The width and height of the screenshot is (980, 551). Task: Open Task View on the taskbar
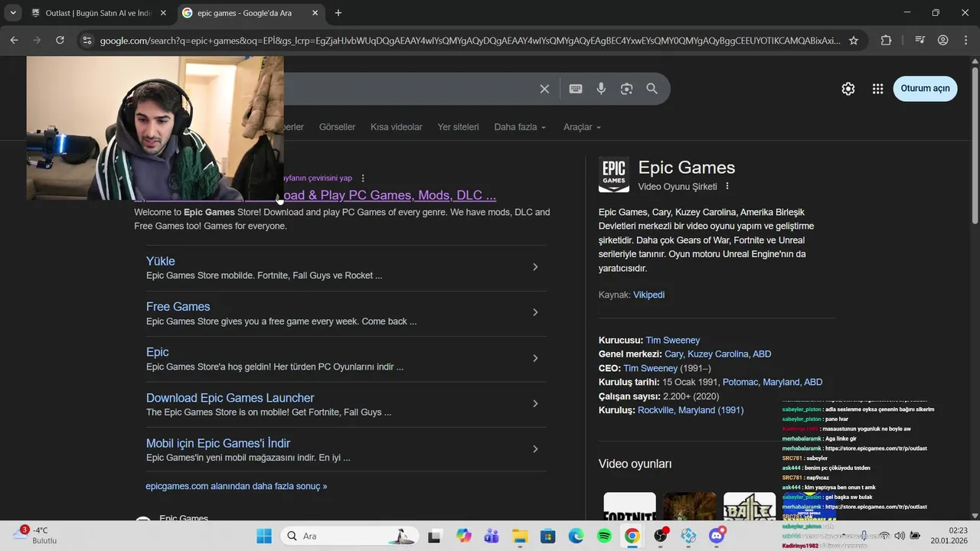coord(434,536)
